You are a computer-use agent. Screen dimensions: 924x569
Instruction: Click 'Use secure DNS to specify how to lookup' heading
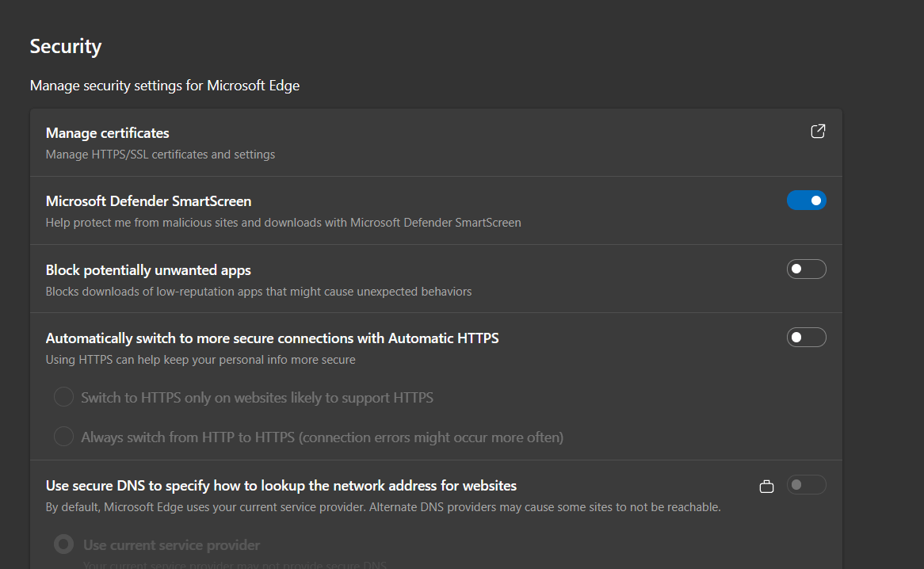pos(281,486)
